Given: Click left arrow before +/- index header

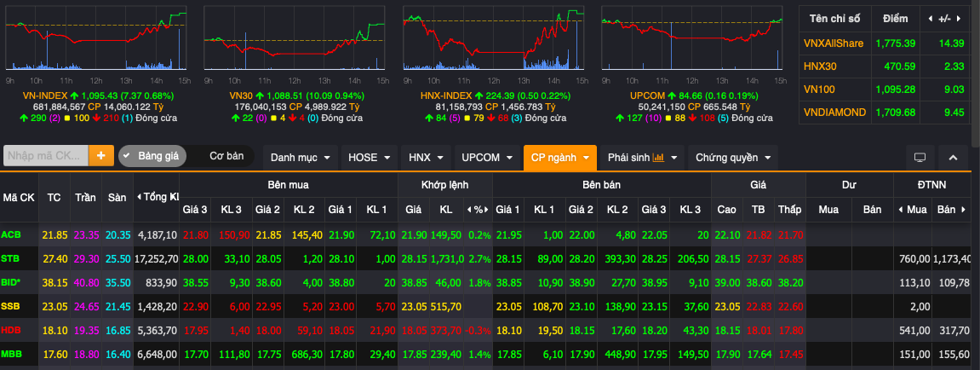Looking at the screenshot, I should 931,19.
